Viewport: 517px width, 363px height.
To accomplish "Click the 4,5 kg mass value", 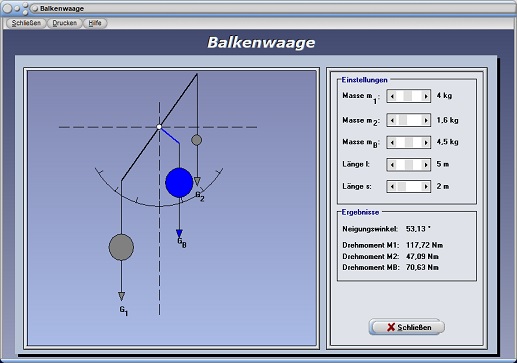I will coord(447,142).
